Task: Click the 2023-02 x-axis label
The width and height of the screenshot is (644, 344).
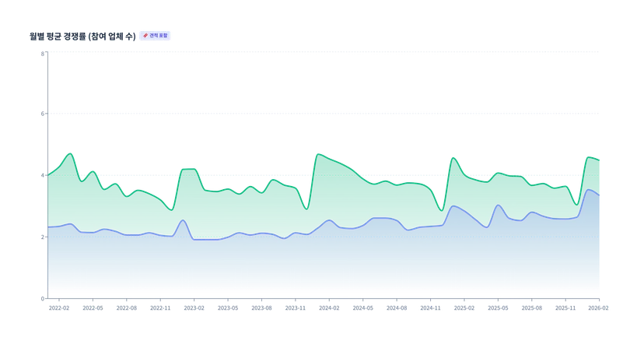Action: click(x=194, y=308)
